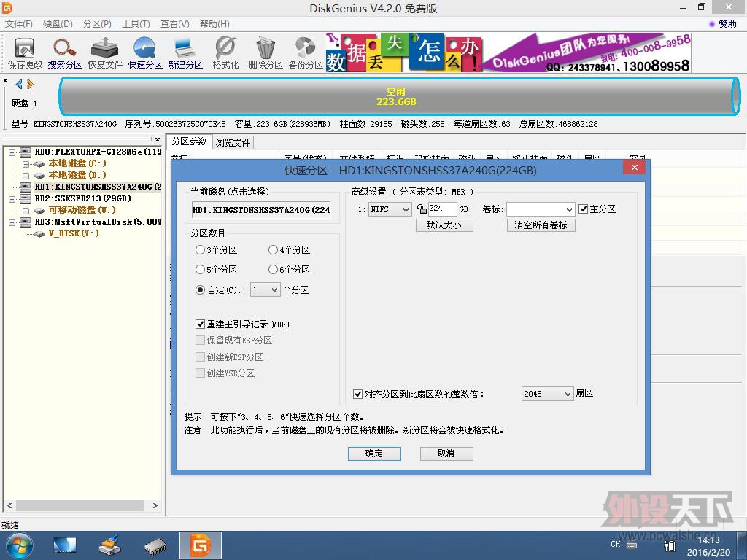
Task: Open the 2048 sector alignment dropdown
Action: (547, 394)
